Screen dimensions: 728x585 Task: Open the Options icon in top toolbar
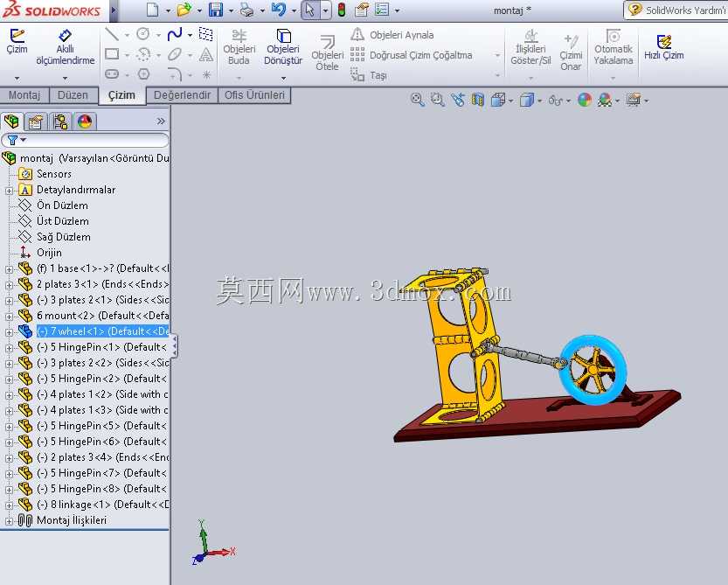pos(382,10)
